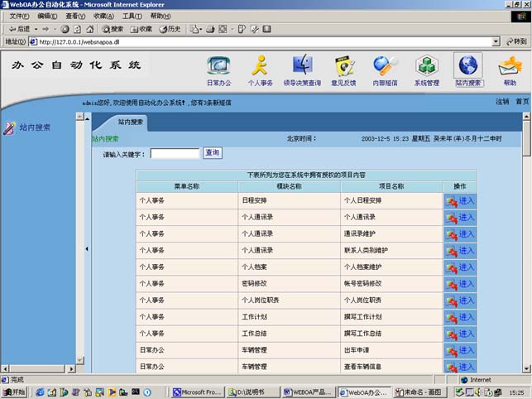The height and width of the screenshot is (399, 532).
Task: Select the 意见反馈 icon
Action: (343, 66)
